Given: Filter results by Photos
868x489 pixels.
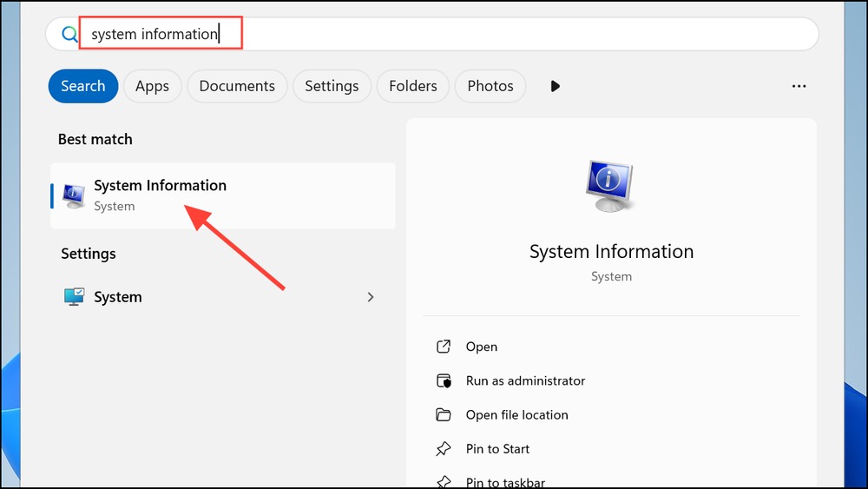Looking at the screenshot, I should [x=490, y=86].
